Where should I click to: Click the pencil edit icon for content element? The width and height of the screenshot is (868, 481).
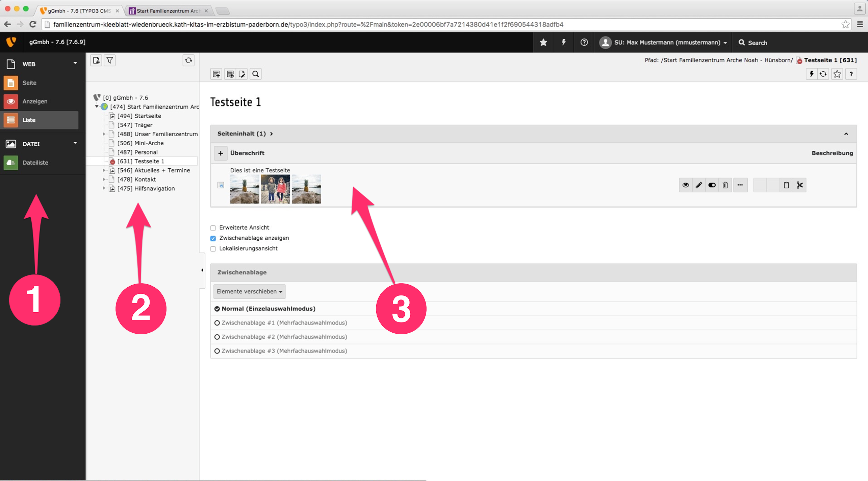698,185
